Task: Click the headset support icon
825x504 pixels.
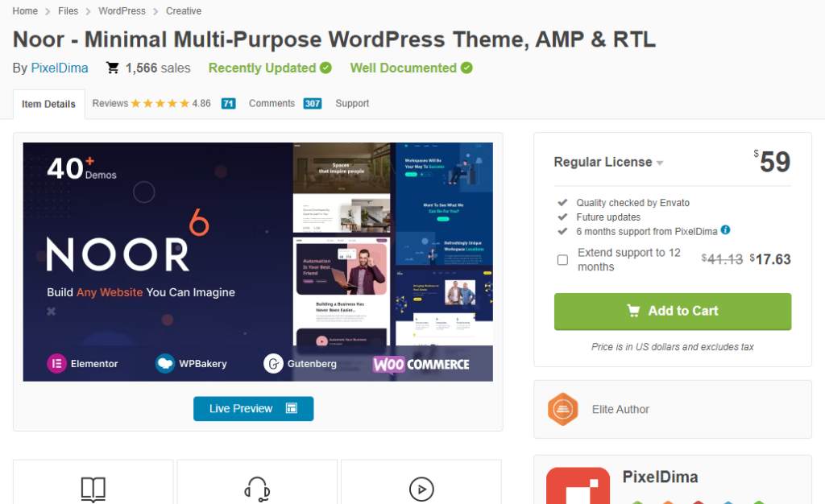Action: click(x=257, y=490)
